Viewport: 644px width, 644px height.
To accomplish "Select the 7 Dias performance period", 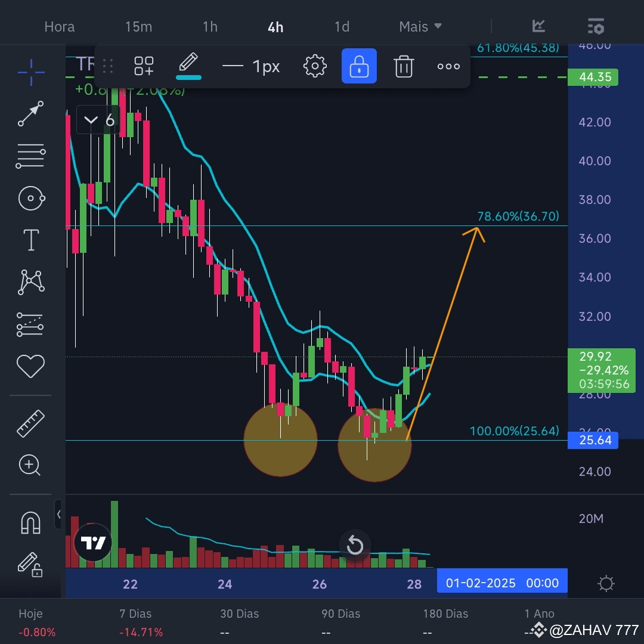I will (141, 622).
